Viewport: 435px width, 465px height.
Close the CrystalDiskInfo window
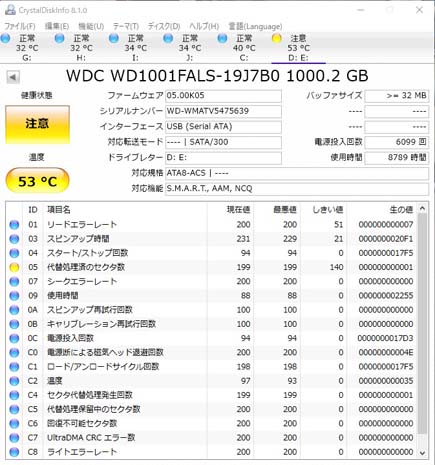[x=419, y=10]
